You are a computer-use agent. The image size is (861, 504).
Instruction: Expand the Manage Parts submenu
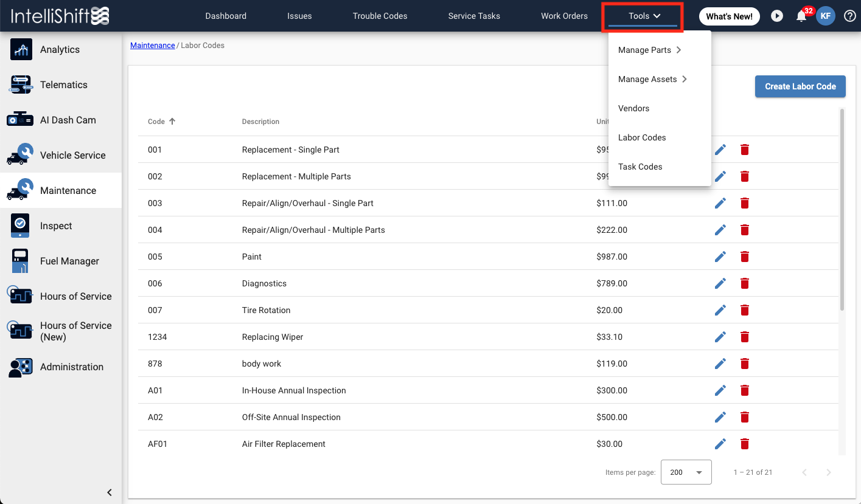(x=647, y=50)
